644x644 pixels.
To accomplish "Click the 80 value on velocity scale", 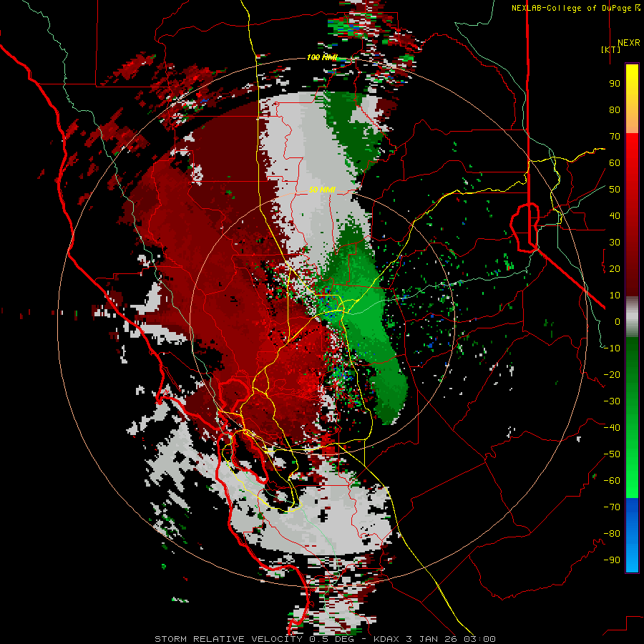I will click(x=615, y=109).
